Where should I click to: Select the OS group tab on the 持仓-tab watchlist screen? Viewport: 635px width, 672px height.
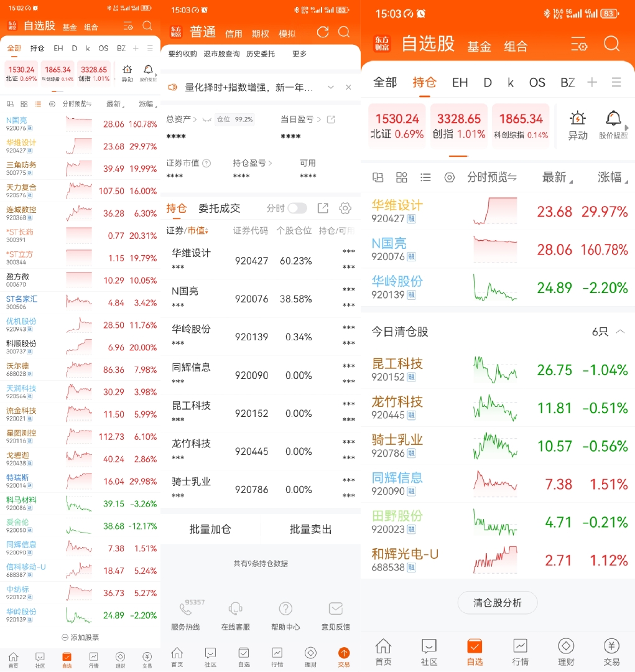point(537,82)
